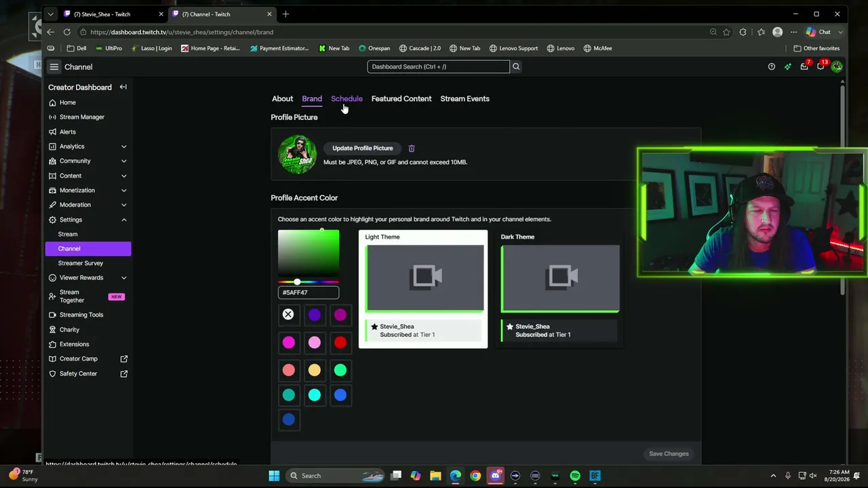868x488 pixels.
Task: Open the Copilot Chat dropdown arrow
Action: tap(841, 32)
